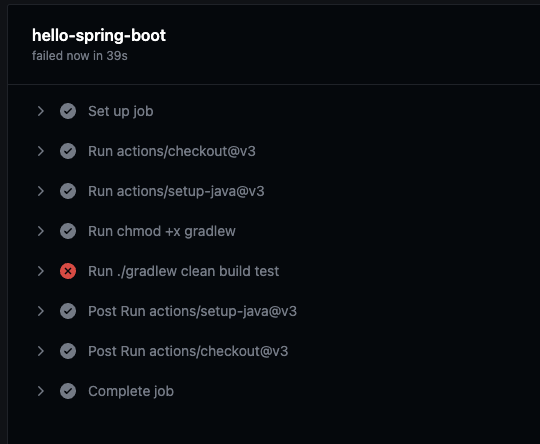Click the failed now in 39s status text
Viewport: 540px width, 444px height.
pyautogui.click(x=80, y=56)
